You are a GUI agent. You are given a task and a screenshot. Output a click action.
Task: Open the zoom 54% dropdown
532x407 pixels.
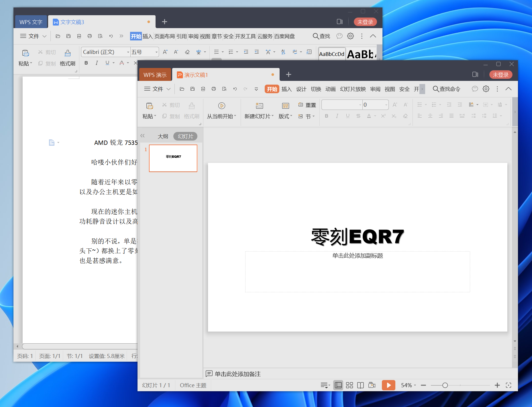tap(415, 385)
